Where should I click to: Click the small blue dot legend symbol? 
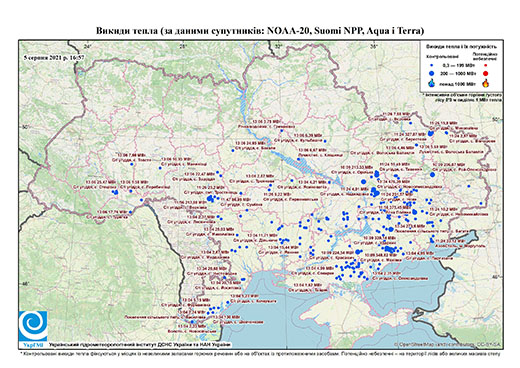point(432,65)
